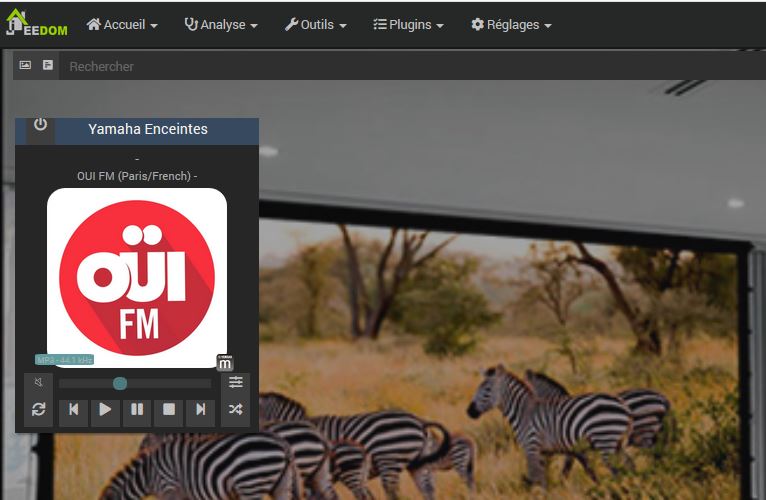Screen dimensions: 766x500
Task: Play the current station
Action: pyautogui.click(x=105, y=410)
